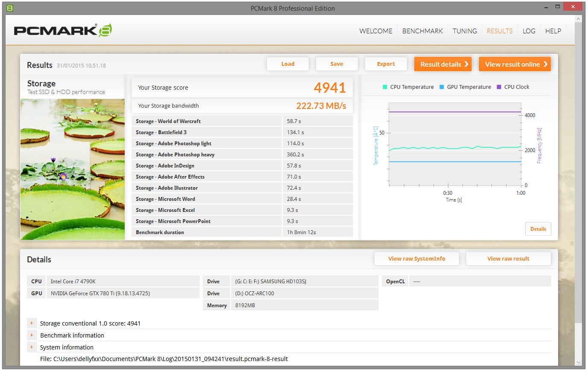Click the 360.2 s Photoshop heavy value
Screen dimensions: 588x373
coord(295,155)
